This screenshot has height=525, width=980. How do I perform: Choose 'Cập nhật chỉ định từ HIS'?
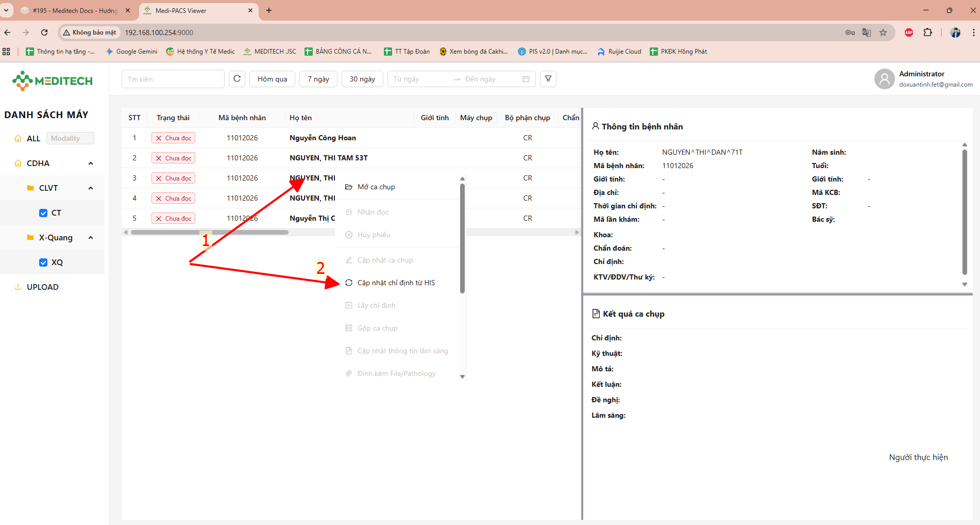coord(396,283)
